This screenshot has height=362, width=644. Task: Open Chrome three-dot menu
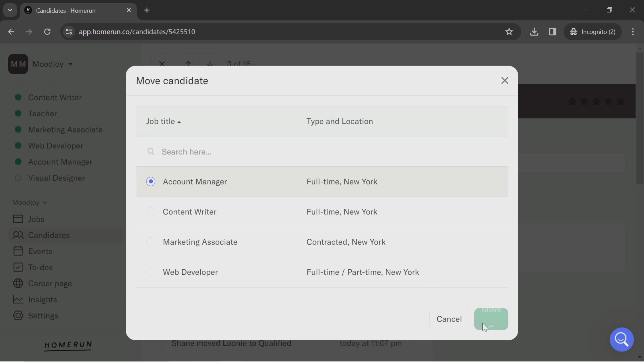(x=633, y=32)
